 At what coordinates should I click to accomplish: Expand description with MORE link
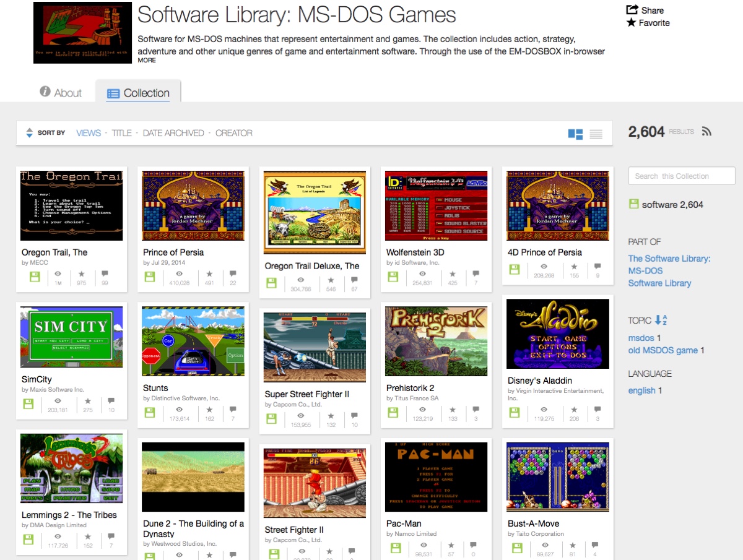pos(147,61)
